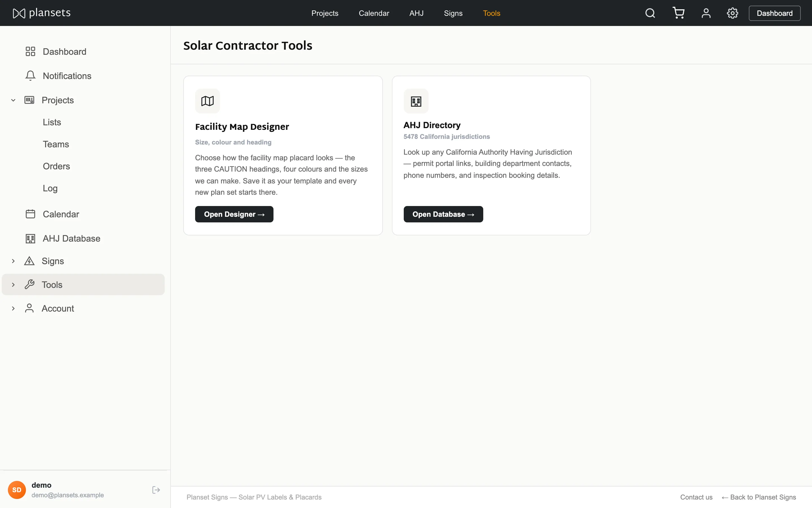Open the shopping cart icon
This screenshot has height=508, width=812.
tap(678, 13)
